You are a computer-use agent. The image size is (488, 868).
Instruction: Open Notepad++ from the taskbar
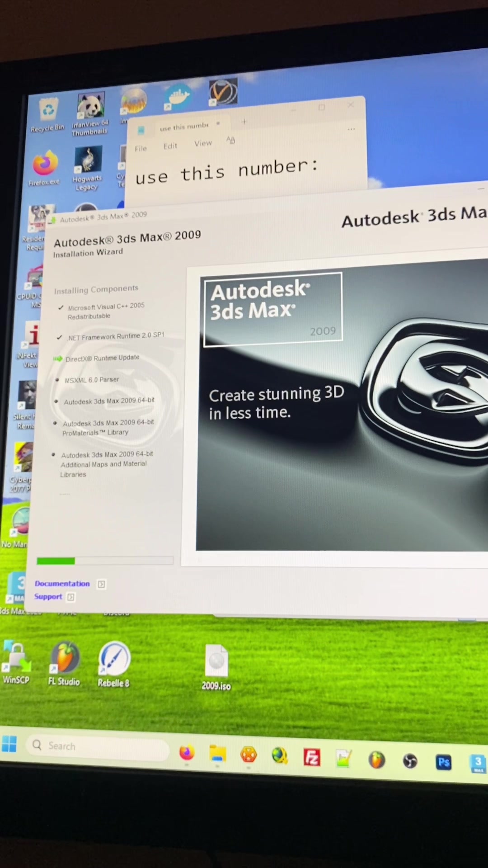pyautogui.click(x=343, y=759)
